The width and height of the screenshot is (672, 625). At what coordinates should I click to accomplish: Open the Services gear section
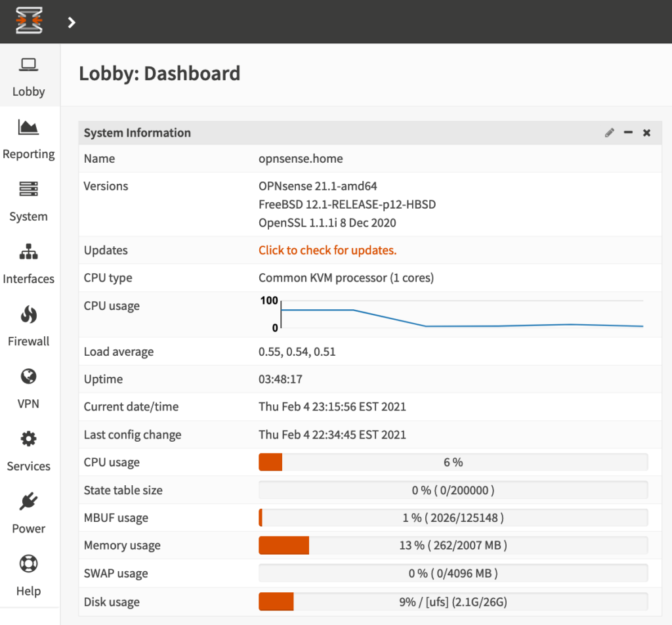click(29, 451)
